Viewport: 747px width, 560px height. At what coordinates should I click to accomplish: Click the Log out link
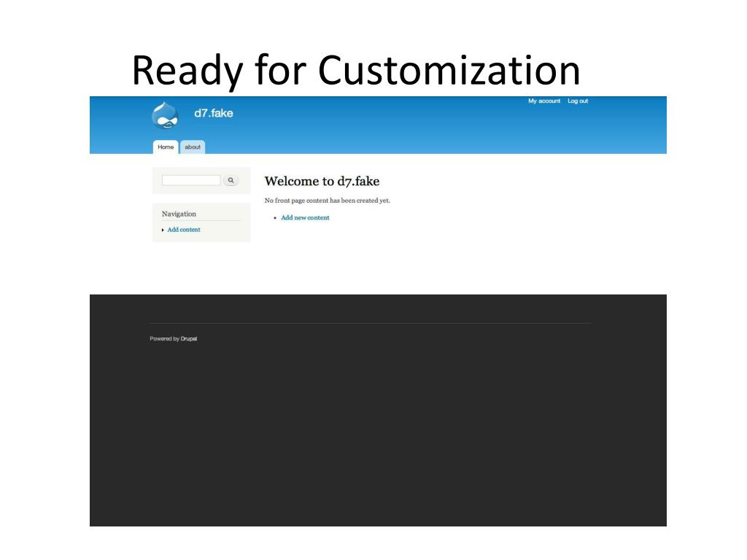(578, 101)
